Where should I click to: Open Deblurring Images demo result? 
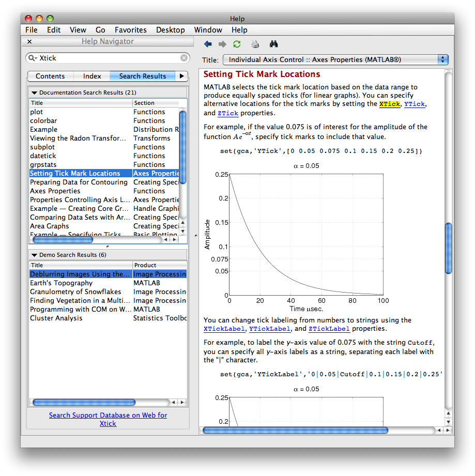point(108,274)
